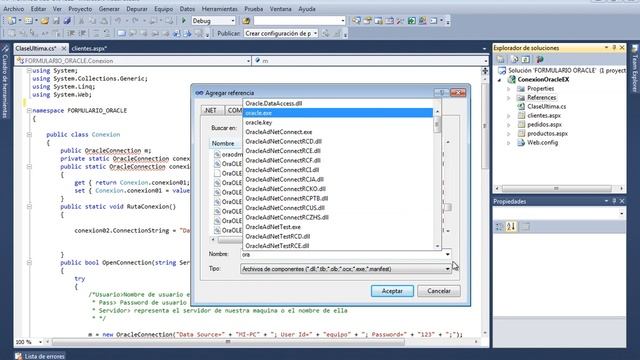Open the 100 % zoom level dropdown
This screenshot has height=360, width=640.
pyautogui.click(x=40, y=342)
